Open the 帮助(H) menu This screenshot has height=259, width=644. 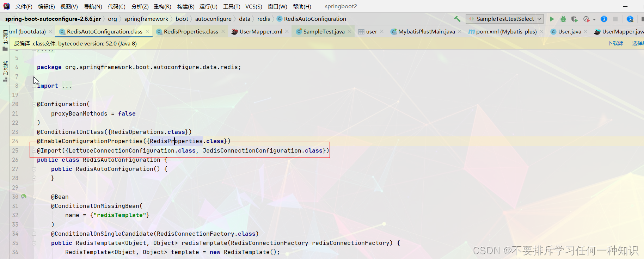point(302,6)
